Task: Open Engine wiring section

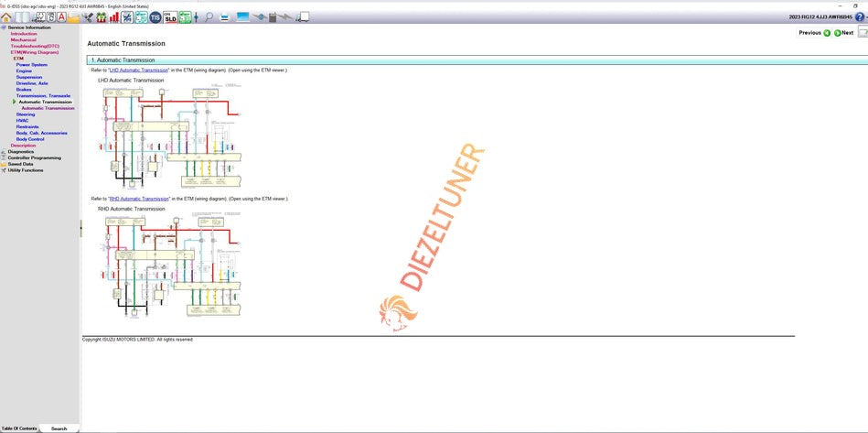Action: click(24, 70)
